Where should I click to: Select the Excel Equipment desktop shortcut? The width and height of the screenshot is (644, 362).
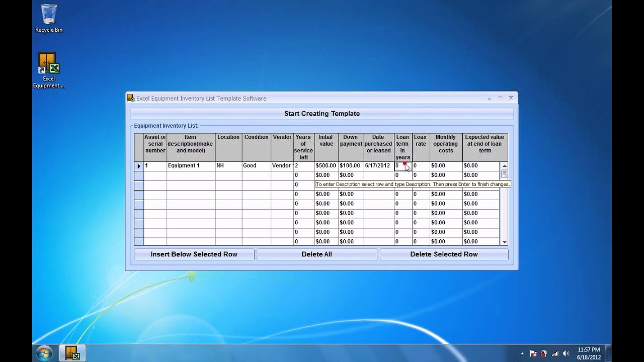click(49, 70)
